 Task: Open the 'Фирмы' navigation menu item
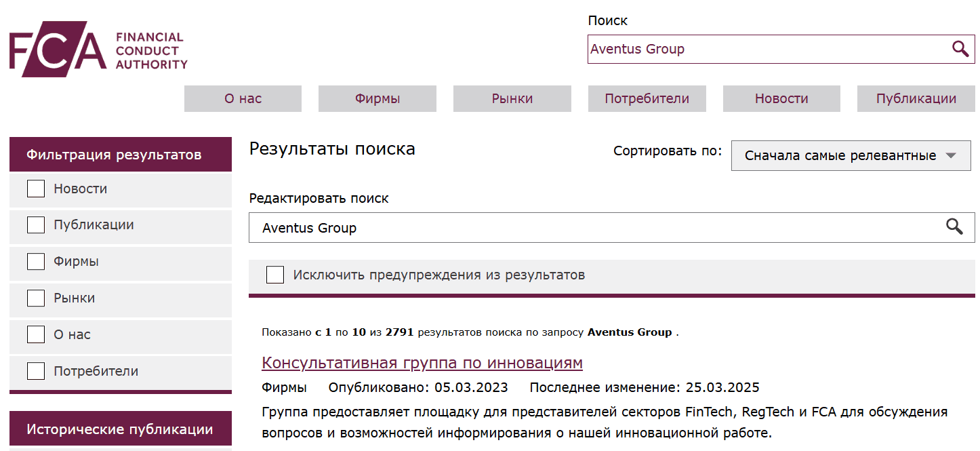tap(377, 98)
